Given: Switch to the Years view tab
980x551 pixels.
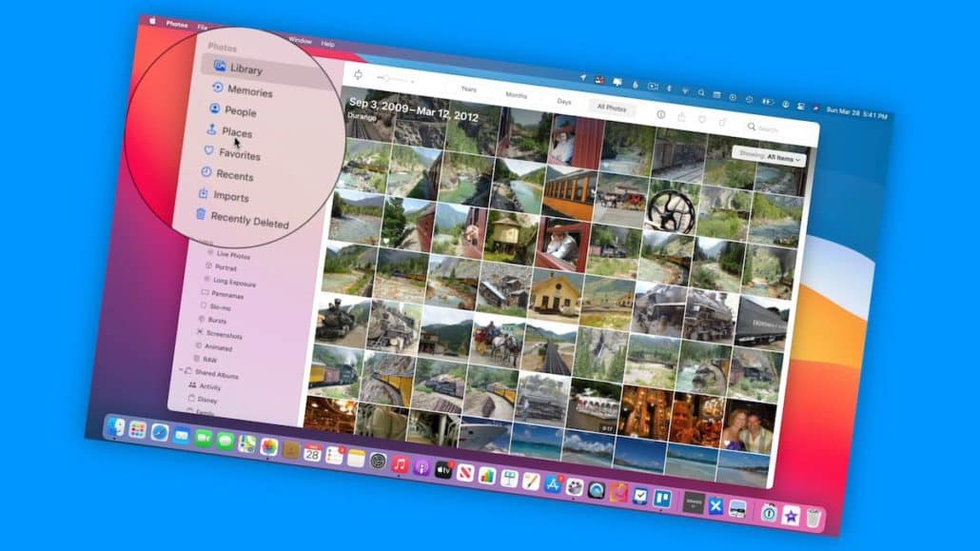Looking at the screenshot, I should 469,89.
